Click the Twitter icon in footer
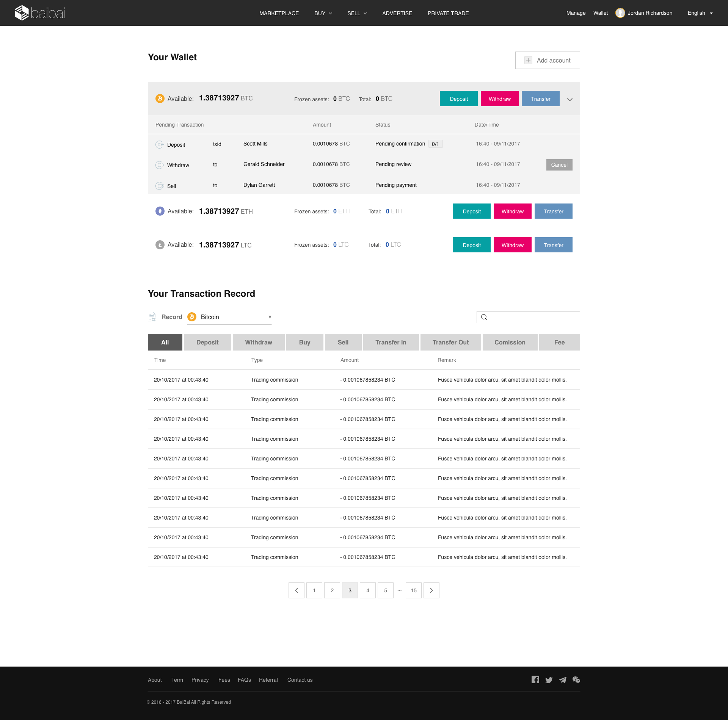 (549, 680)
